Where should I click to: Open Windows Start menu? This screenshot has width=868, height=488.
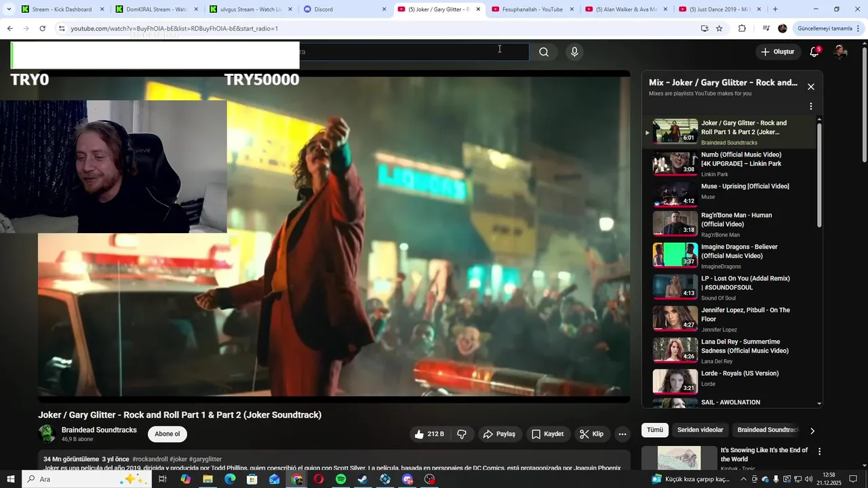(10, 479)
